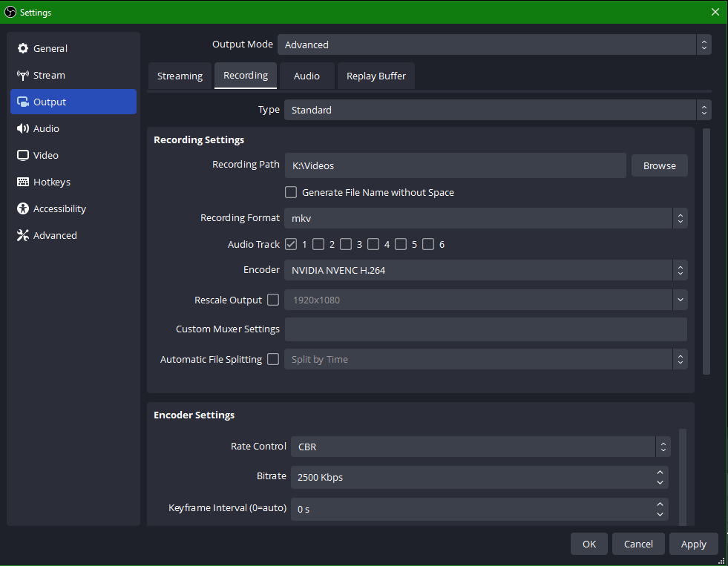The image size is (728, 566).
Task: Increase the Bitrate with the up stepper
Action: tap(660, 473)
